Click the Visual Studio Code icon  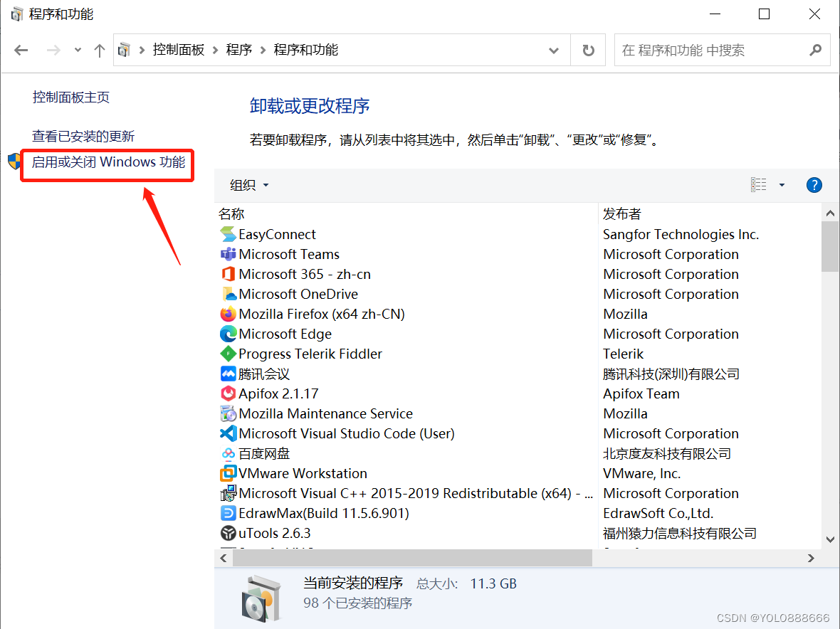click(229, 433)
